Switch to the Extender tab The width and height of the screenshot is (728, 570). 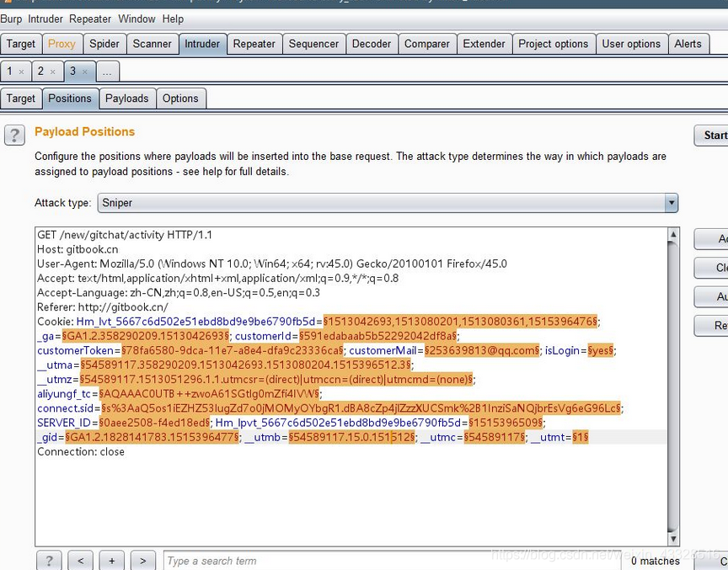click(484, 44)
